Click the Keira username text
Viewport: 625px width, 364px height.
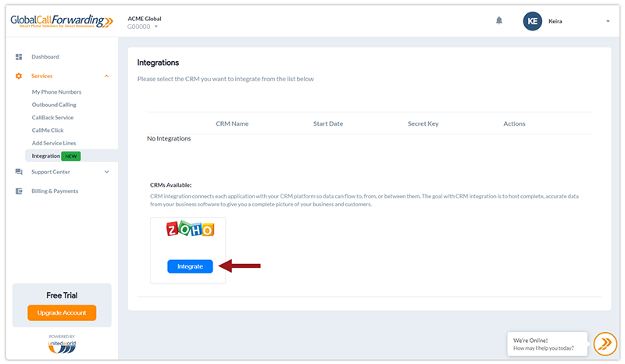555,21
